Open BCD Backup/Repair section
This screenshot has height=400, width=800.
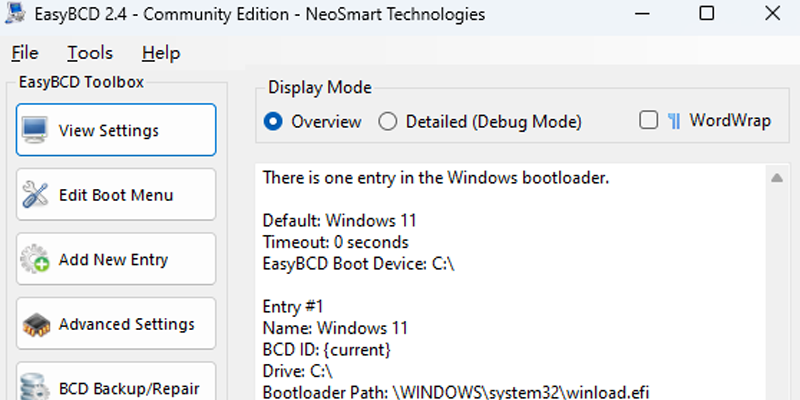(x=116, y=382)
